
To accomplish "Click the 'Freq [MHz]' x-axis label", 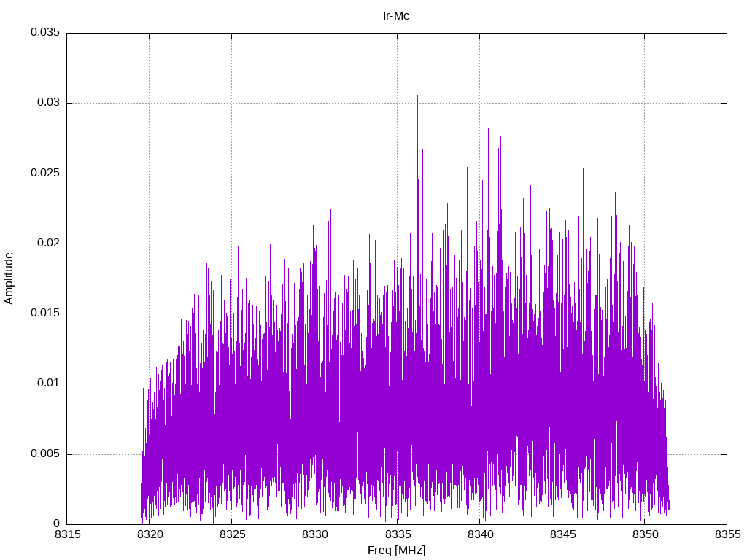I will click(396, 550).
